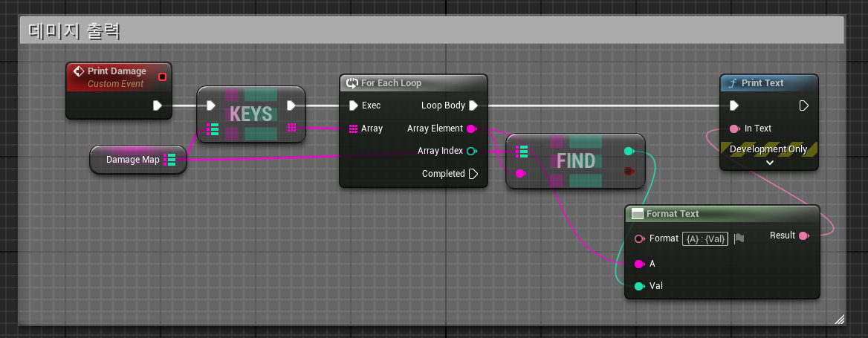
Task: Click the For Each Loop Array input pin
Action: (x=353, y=129)
